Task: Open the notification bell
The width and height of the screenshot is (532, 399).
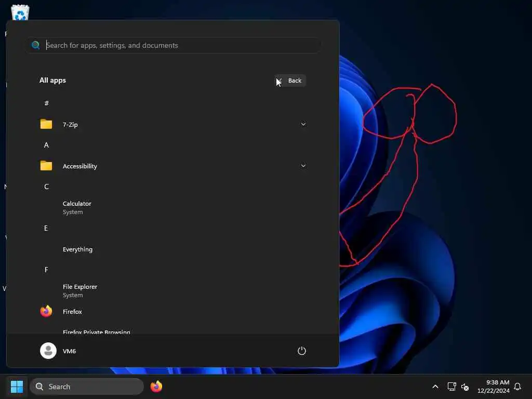Action: (517, 387)
